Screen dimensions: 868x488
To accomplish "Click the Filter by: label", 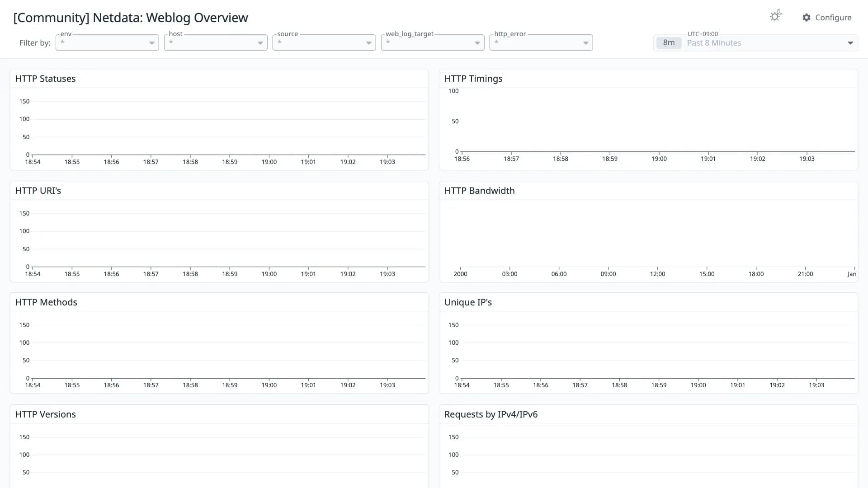I will pyautogui.click(x=35, y=43).
